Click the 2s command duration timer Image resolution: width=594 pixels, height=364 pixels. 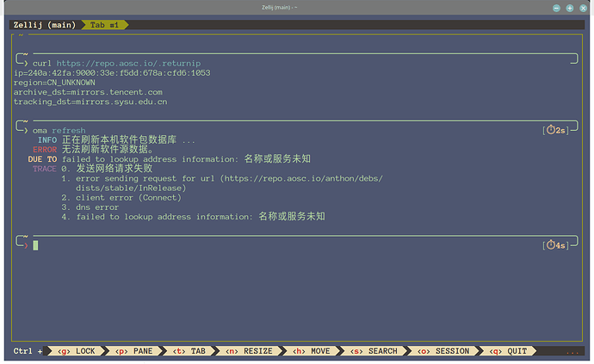tap(556, 130)
